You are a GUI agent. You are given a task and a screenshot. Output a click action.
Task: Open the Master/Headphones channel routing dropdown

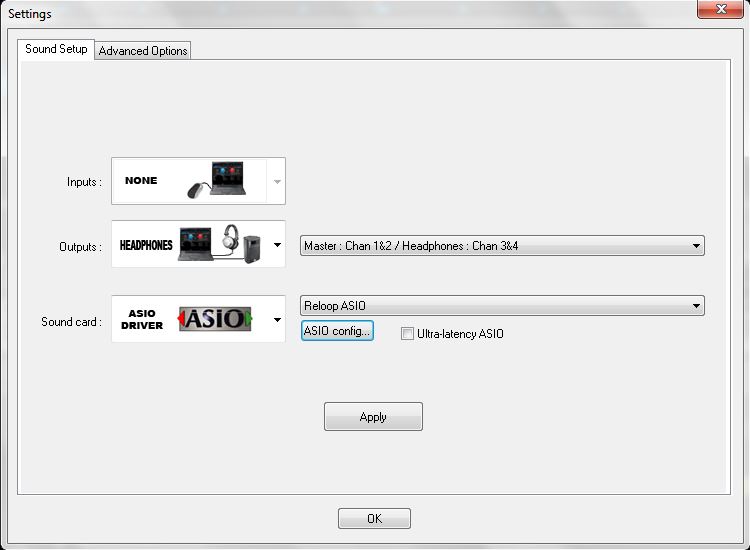point(502,246)
